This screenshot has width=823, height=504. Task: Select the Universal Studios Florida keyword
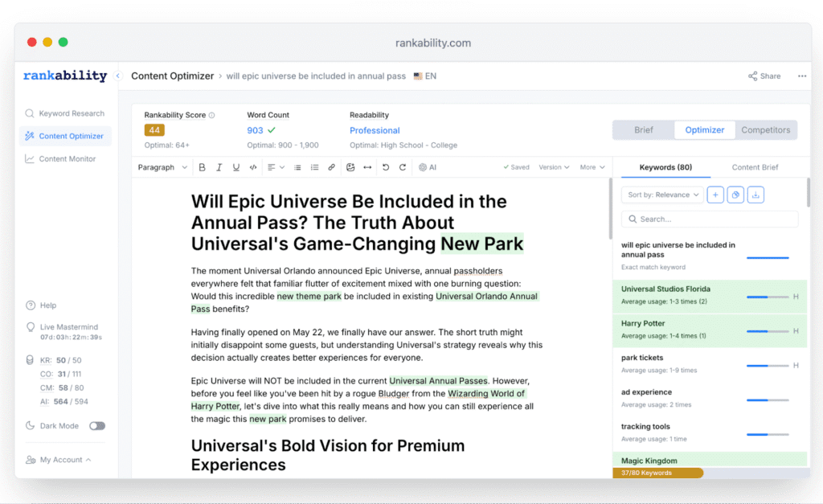tap(710, 297)
